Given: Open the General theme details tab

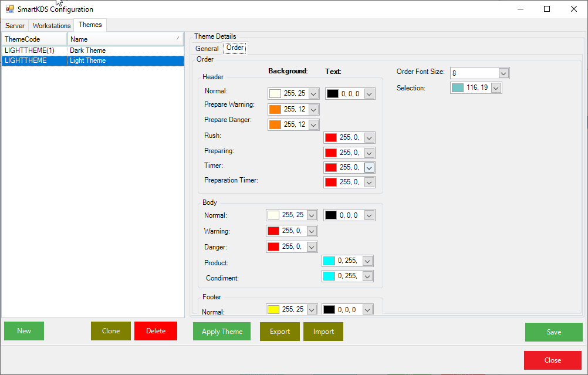Looking at the screenshot, I should click(x=207, y=49).
